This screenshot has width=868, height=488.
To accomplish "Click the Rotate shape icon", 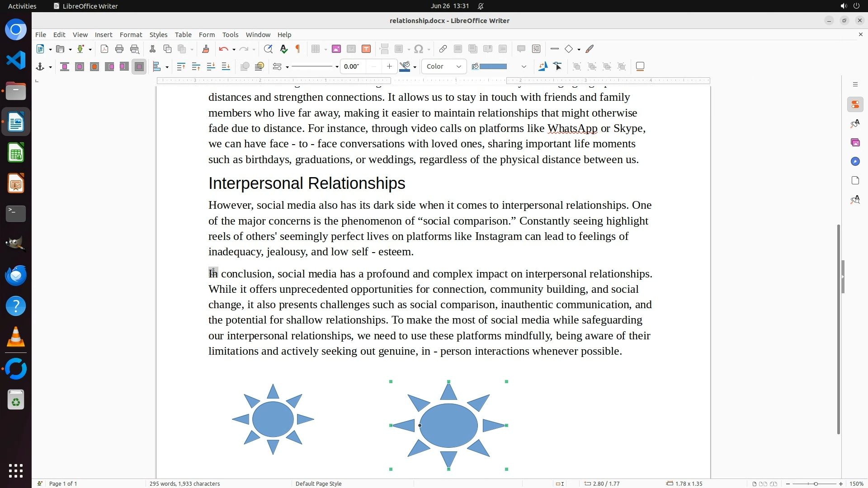I will pyautogui.click(x=542, y=67).
